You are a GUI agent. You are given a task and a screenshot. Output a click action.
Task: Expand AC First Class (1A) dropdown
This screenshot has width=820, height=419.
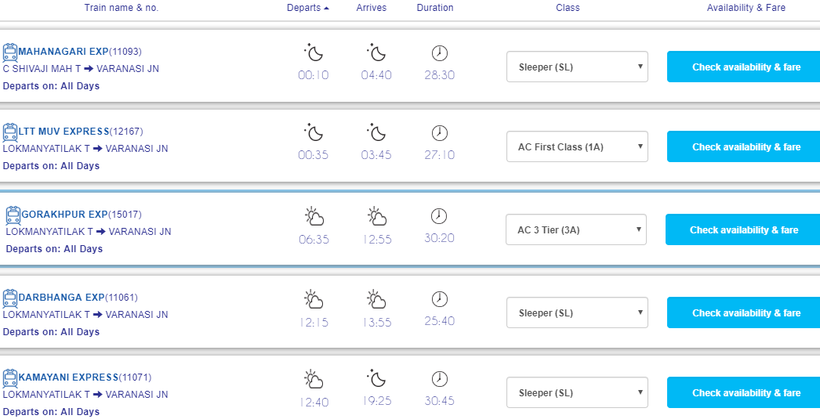(577, 147)
